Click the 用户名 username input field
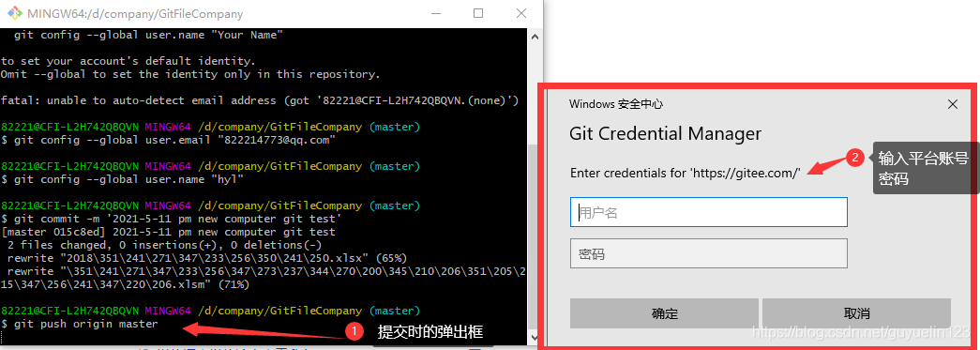The width and height of the screenshot is (980, 350). [709, 212]
